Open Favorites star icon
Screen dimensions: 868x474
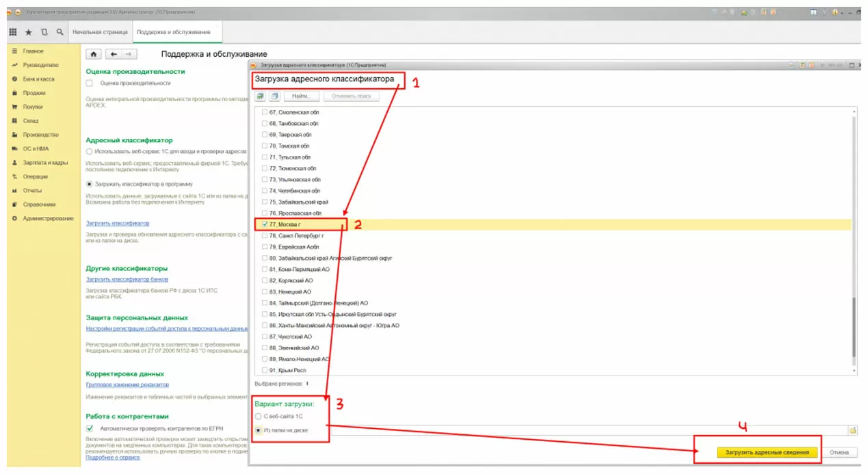click(29, 32)
